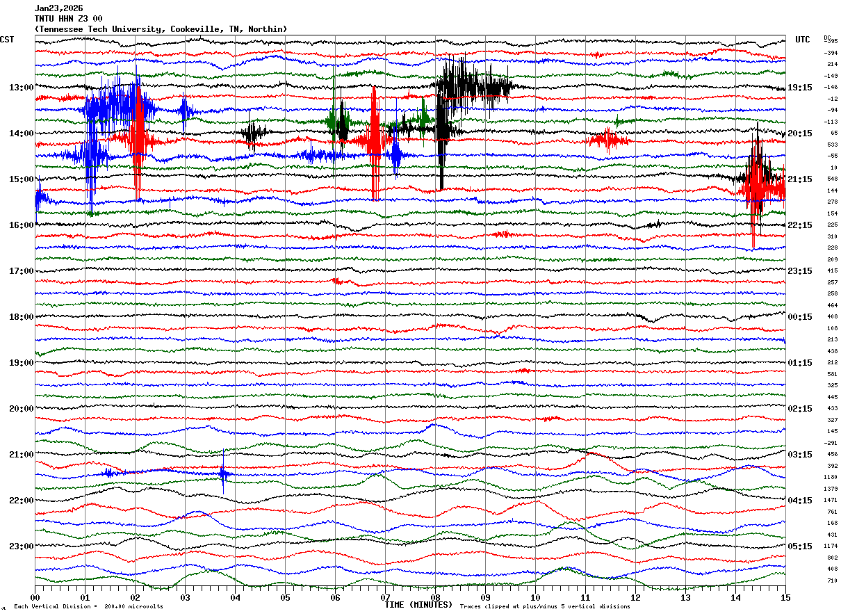Click the 22:15 UTC time label
This screenshot has width=841, height=616.
pos(800,225)
